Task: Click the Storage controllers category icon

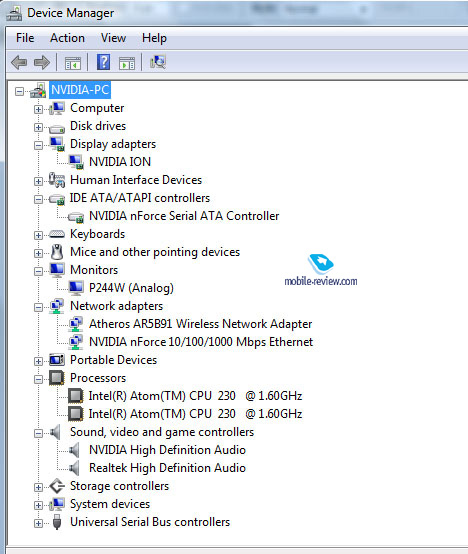Action: [x=57, y=486]
